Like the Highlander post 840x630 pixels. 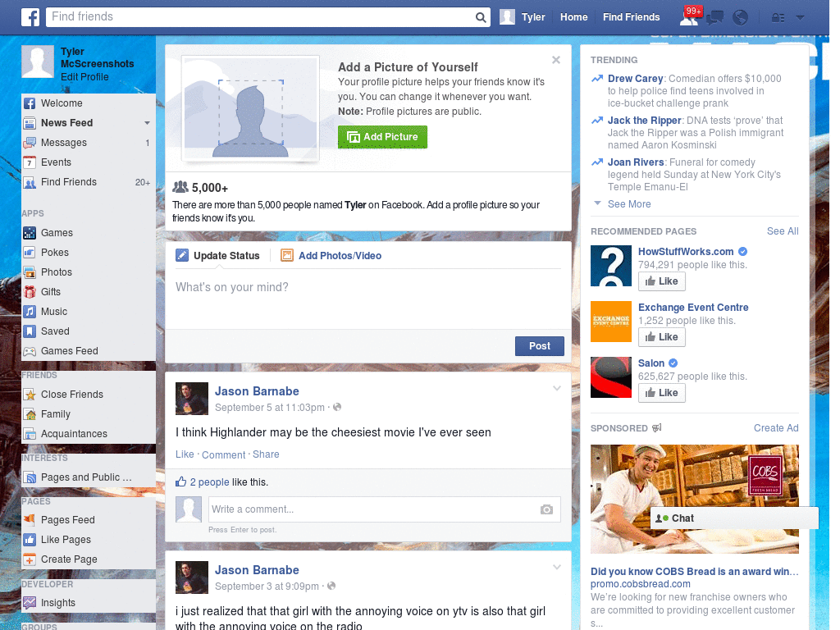coord(185,454)
